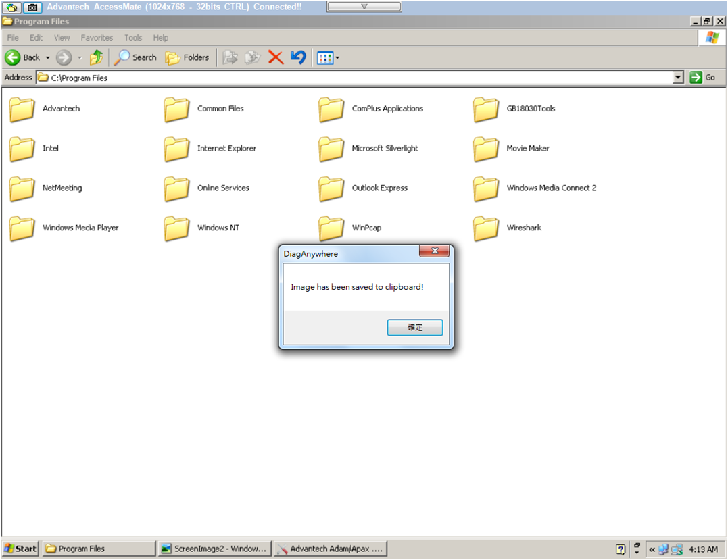Click the Search toolbar button
Viewport: 728px width, 560px height.
[136, 57]
